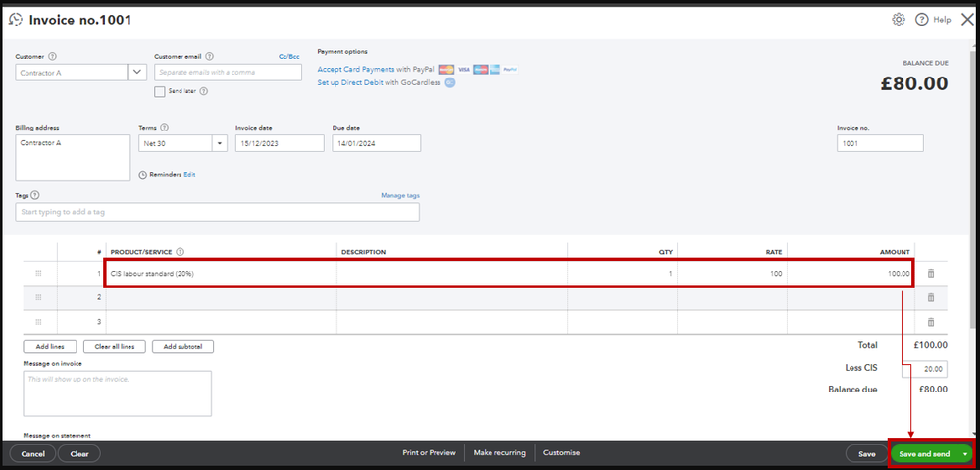Click the Message on invoice text area
This screenshot has width=980, height=470.
click(118, 393)
